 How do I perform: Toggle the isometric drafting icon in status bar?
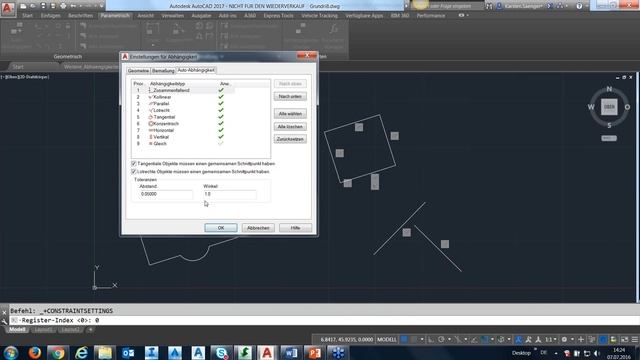point(458,340)
